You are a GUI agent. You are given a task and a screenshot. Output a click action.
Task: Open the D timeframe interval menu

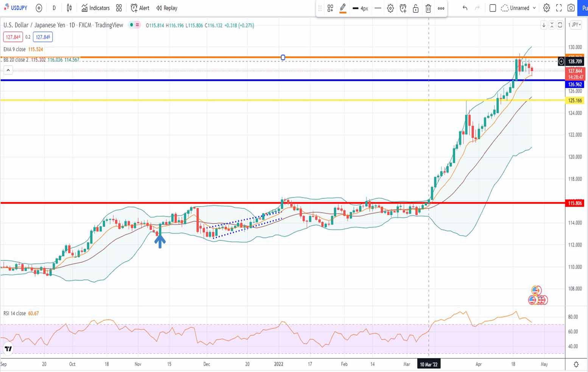(x=54, y=8)
